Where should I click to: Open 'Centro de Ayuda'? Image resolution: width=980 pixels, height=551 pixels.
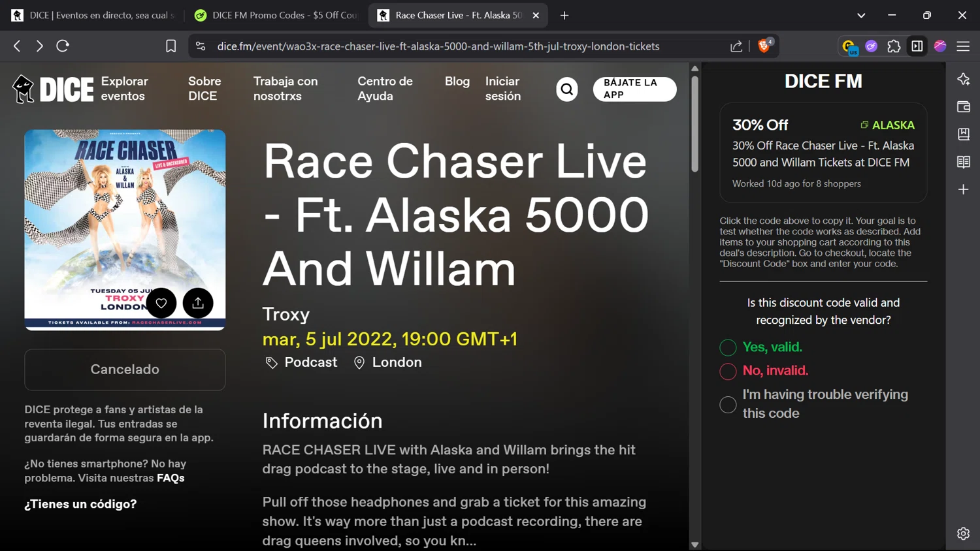coord(385,89)
